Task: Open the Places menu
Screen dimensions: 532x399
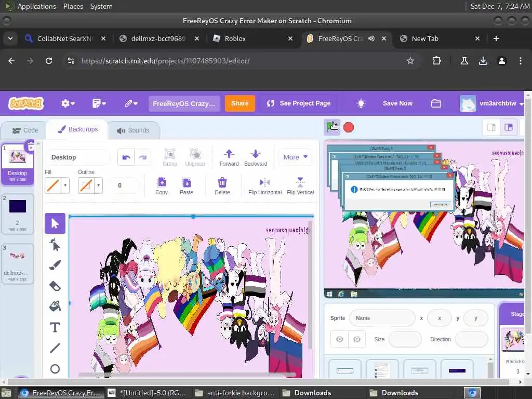Action: tap(73, 6)
